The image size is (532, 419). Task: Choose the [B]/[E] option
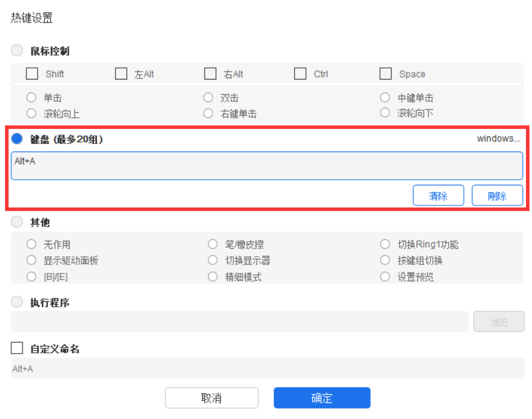(31, 276)
